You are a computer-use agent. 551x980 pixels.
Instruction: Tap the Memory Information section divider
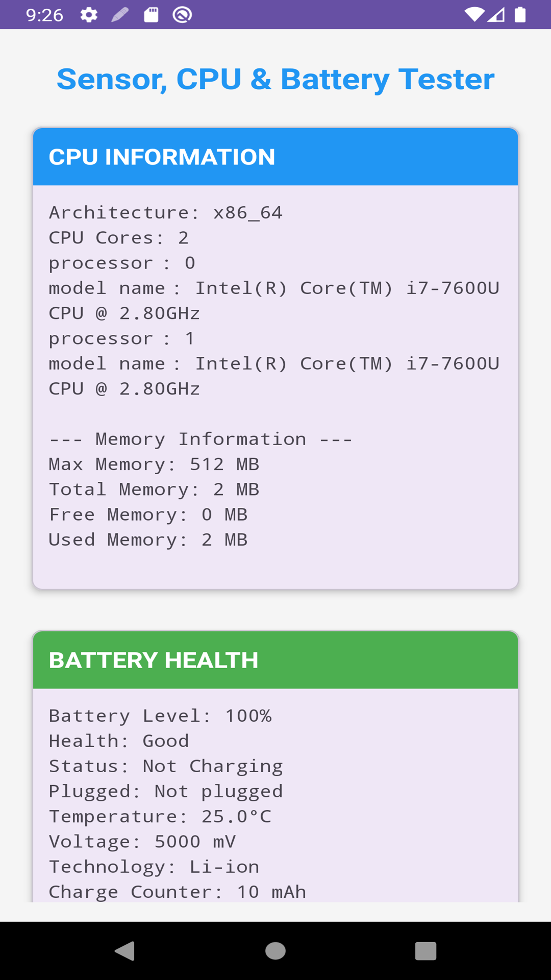click(x=201, y=439)
